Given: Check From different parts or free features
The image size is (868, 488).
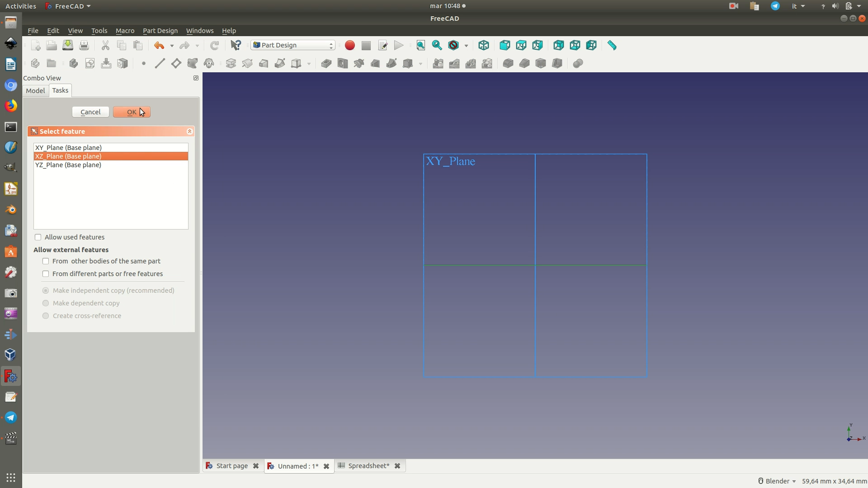Looking at the screenshot, I should tap(46, 274).
